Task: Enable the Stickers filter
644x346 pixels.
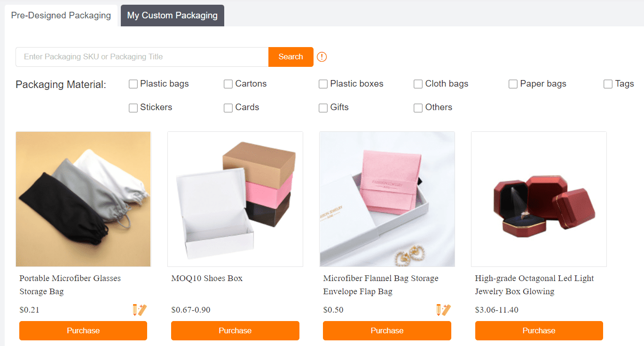Action: click(133, 108)
